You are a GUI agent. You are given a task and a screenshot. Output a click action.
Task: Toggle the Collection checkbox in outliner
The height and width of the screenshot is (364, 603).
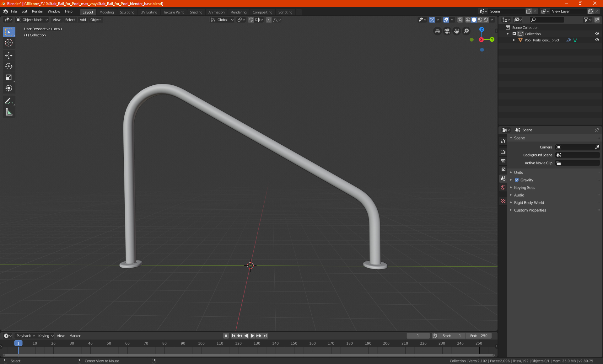(x=514, y=34)
